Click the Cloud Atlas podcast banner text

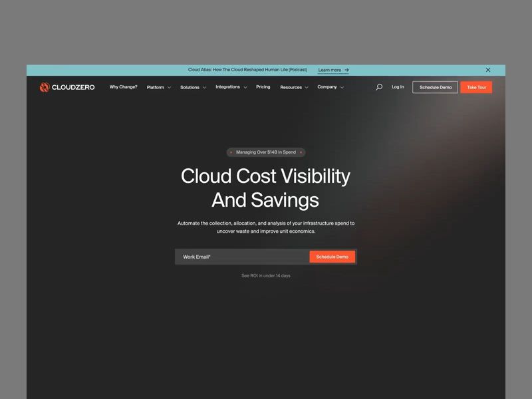click(247, 70)
